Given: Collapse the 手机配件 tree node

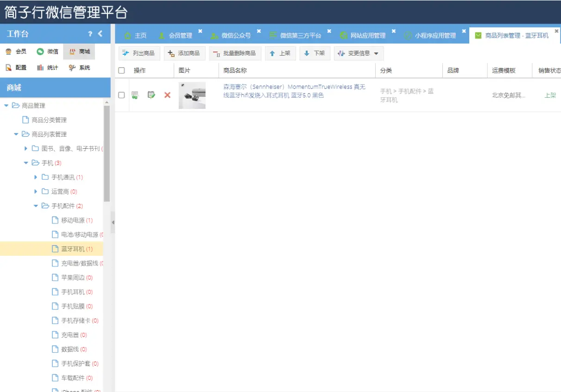Looking at the screenshot, I should point(36,206).
